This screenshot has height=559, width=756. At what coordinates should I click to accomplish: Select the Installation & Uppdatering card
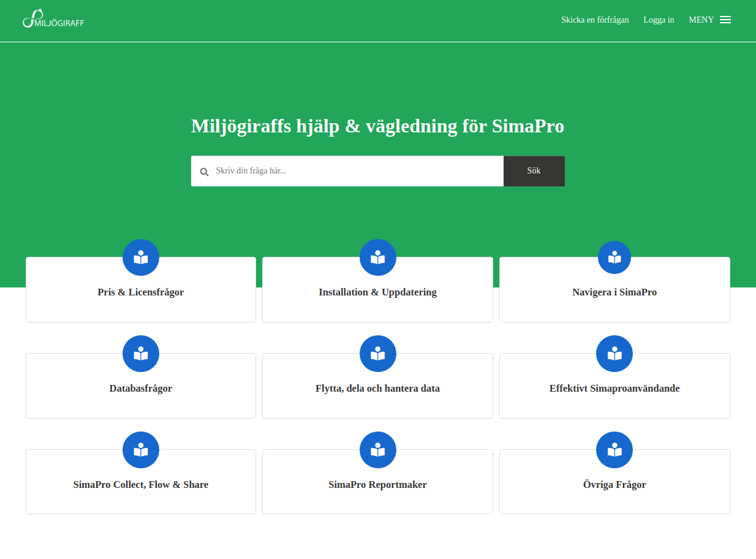pos(377,292)
